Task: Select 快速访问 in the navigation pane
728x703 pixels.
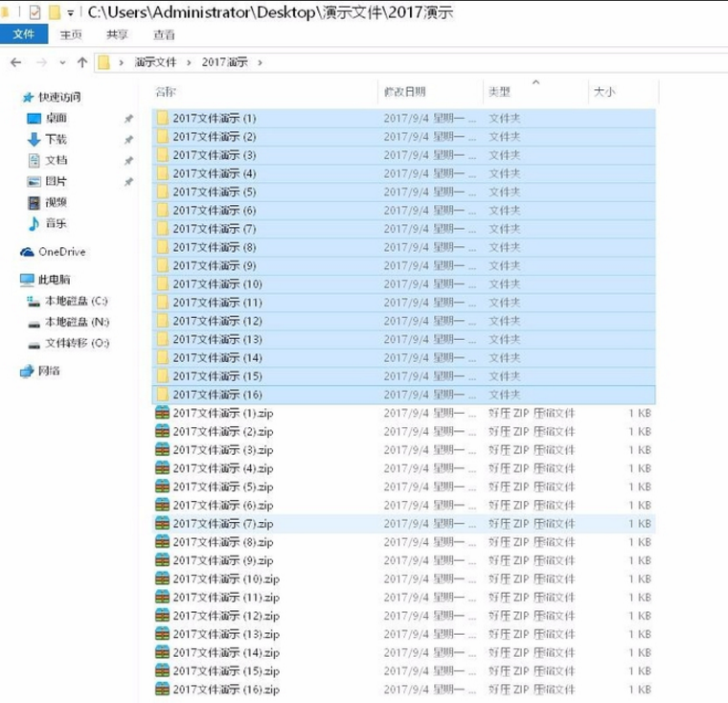Action: click(x=59, y=97)
